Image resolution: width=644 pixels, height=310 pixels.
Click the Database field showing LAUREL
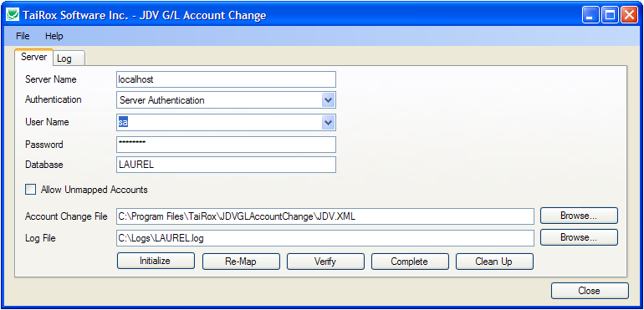226,165
